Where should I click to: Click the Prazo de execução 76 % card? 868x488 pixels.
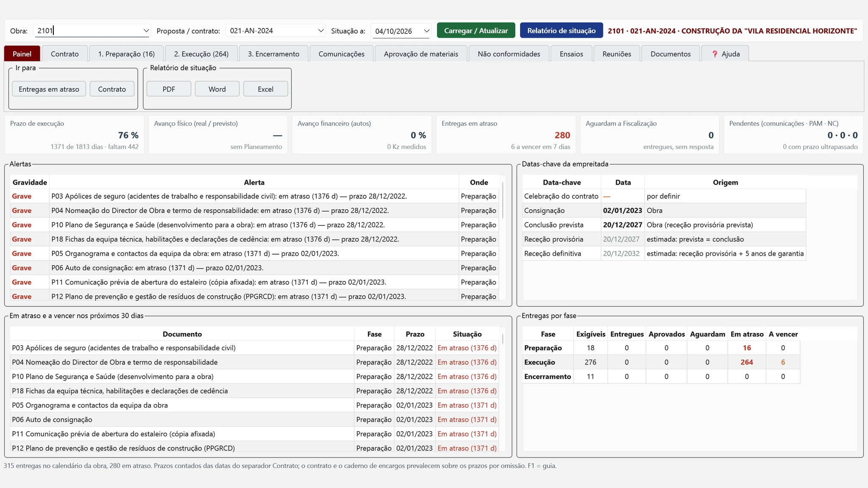(74, 135)
